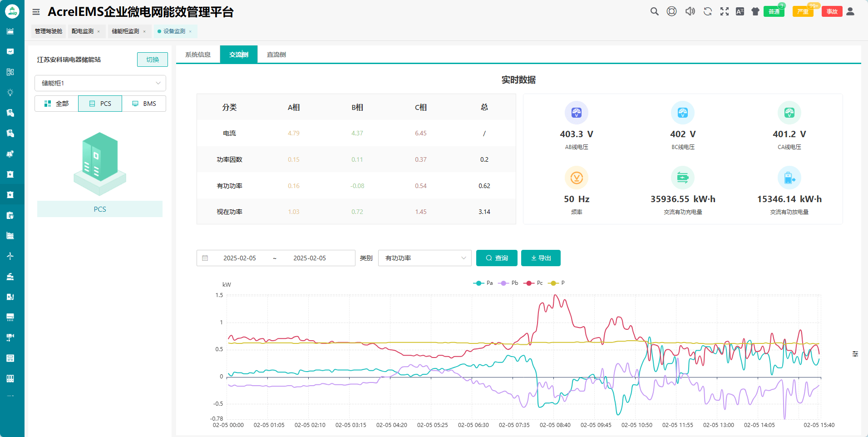The height and width of the screenshot is (437, 868).
Task: Toggle the sound speaker icon
Action: pyautogui.click(x=690, y=11)
